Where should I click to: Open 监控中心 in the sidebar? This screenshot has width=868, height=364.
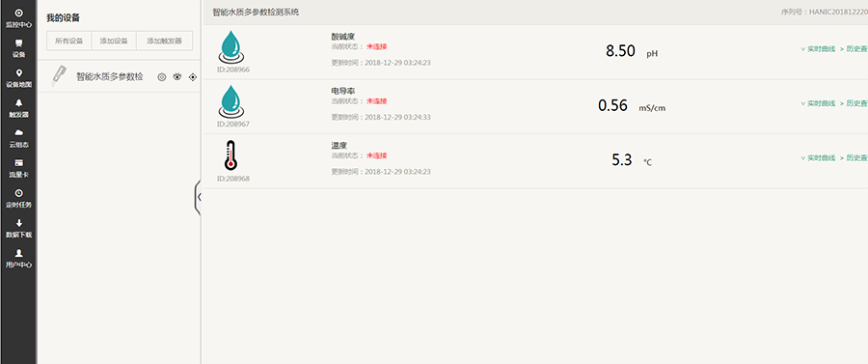coord(18,17)
